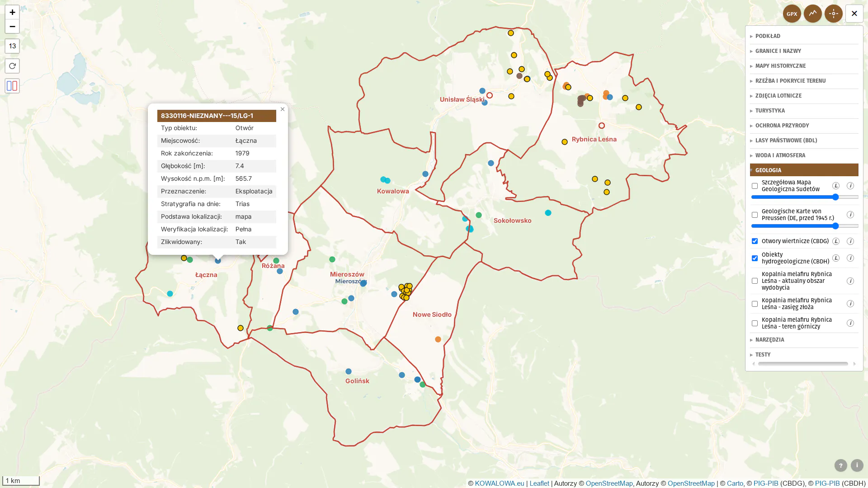This screenshot has height=488, width=868.
Task: Open the GPX tool
Action: [x=792, y=14]
